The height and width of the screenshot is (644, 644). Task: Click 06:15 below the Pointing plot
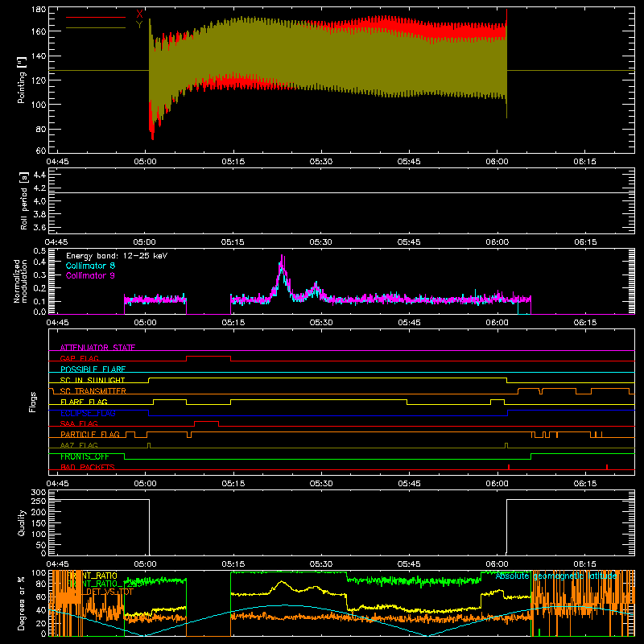tap(585, 162)
